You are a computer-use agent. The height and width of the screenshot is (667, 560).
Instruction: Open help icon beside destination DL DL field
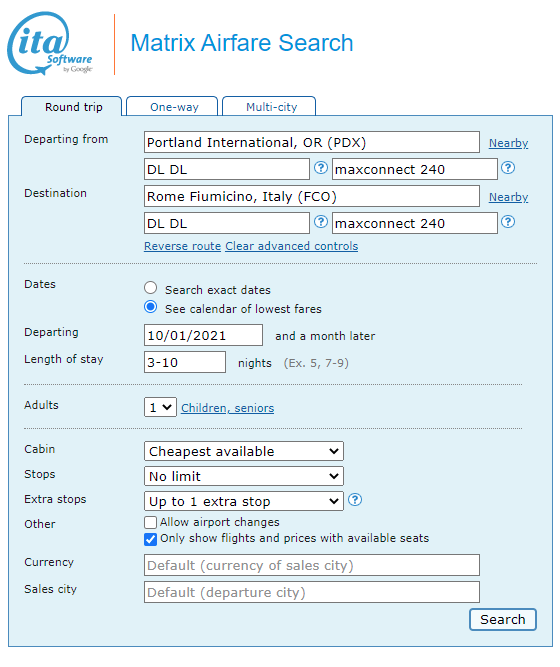click(x=321, y=222)
